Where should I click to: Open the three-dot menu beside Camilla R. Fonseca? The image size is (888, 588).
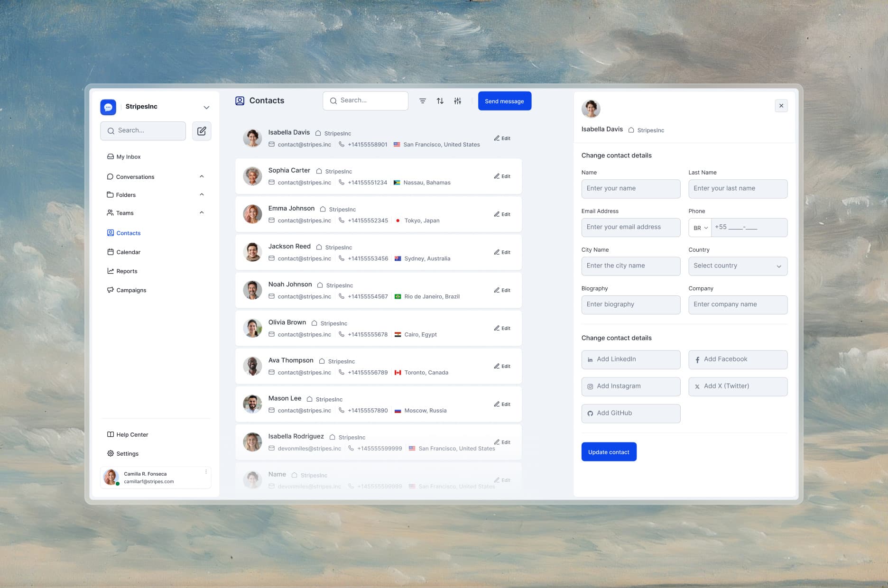[206, 471]
